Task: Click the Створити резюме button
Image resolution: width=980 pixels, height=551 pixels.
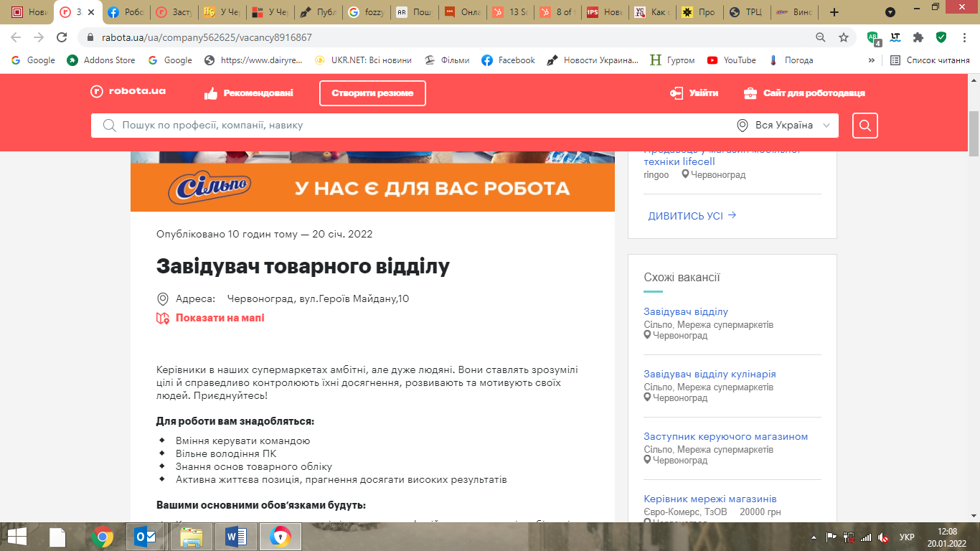Action: 372,93
